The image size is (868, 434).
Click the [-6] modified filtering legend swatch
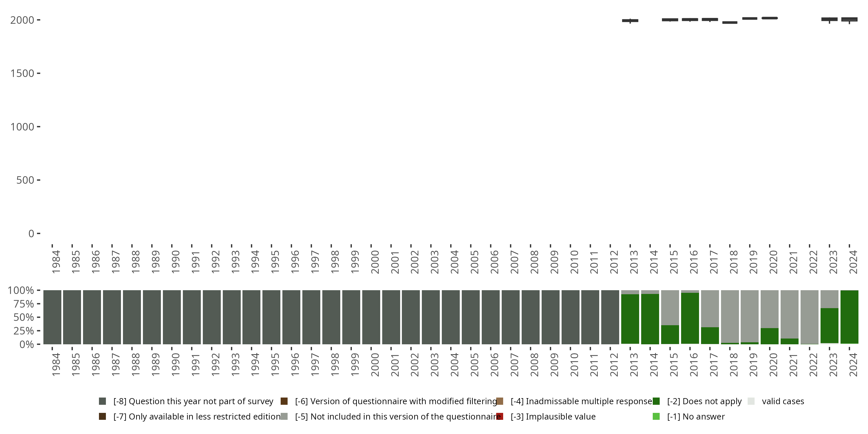click(284, 401)
